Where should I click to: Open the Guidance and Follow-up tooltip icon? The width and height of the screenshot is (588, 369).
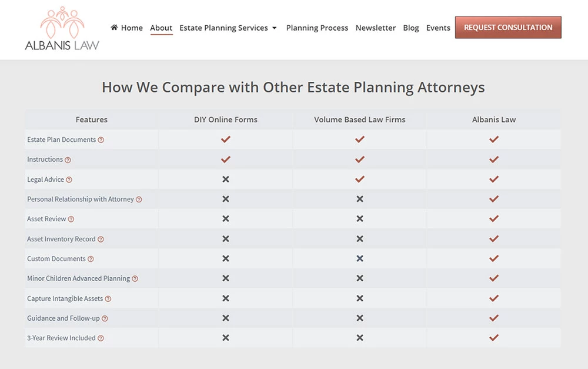coord(105,318)
